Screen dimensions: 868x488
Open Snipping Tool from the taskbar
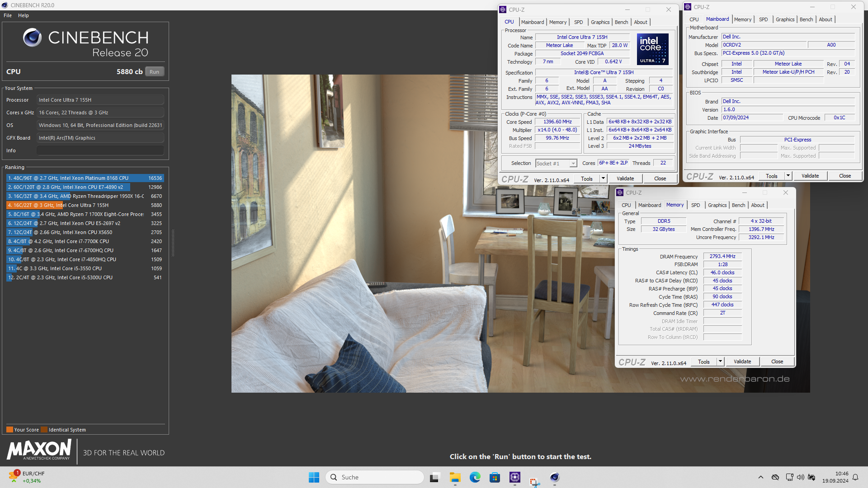pyautogui.click(x=534, y=482)
